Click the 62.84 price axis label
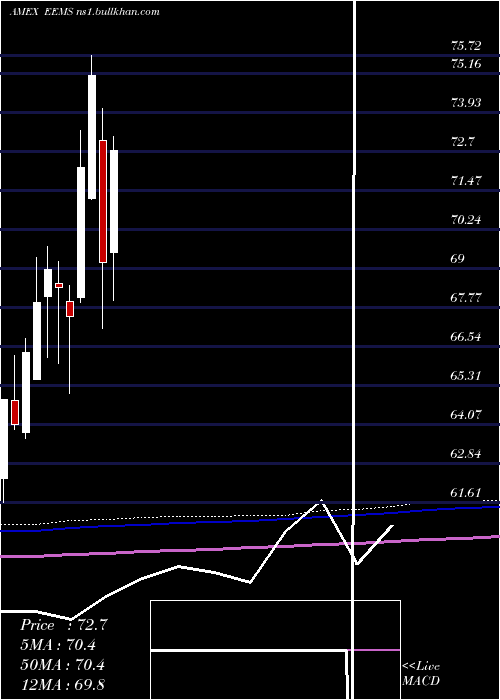This screenshot has height=700, width=500. [466, 454]
